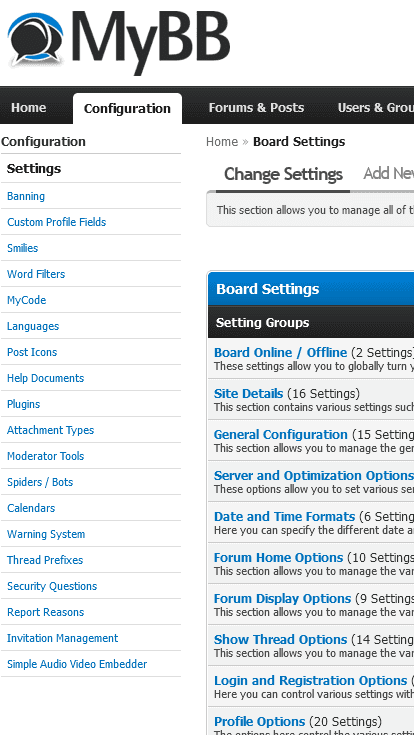Go to Banning in the sidebar
The image size is (414, 735).
click(26, 196)
